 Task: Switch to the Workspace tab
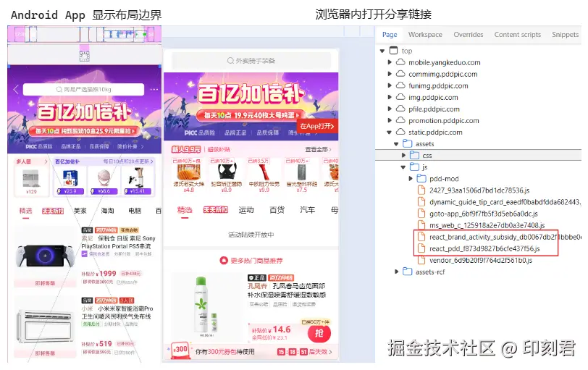[x=425, y=35]
